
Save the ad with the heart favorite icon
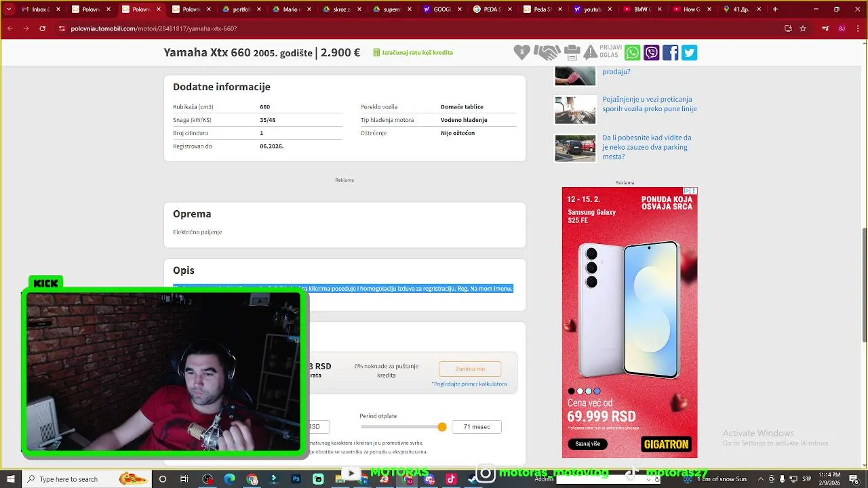521,52
